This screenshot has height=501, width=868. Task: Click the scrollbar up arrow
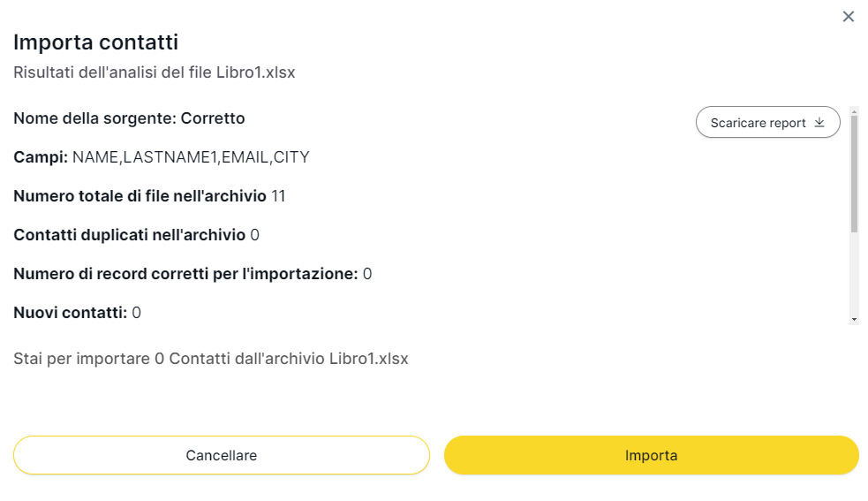(854, 111)
